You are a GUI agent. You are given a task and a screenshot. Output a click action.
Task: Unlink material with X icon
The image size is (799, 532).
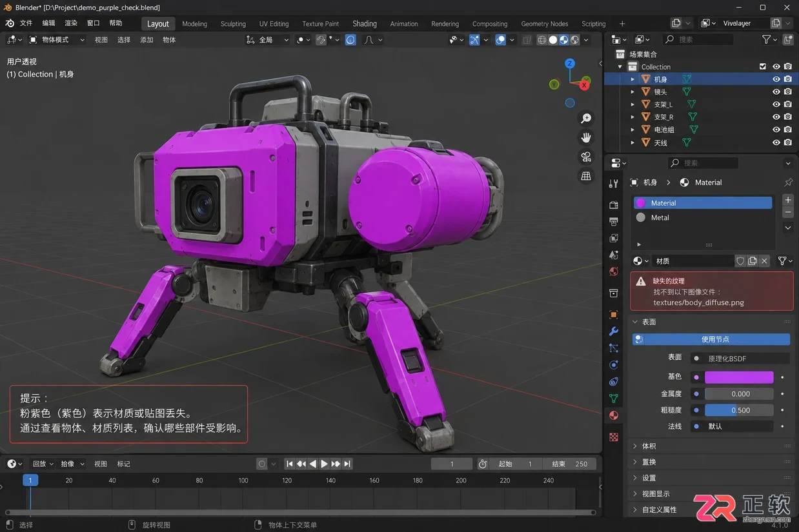tap(764, 261)
